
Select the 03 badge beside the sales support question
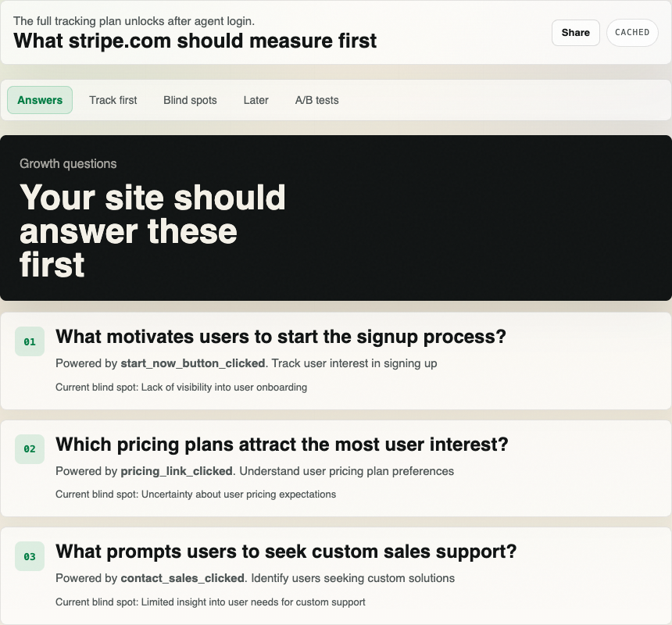pos(30,556)
